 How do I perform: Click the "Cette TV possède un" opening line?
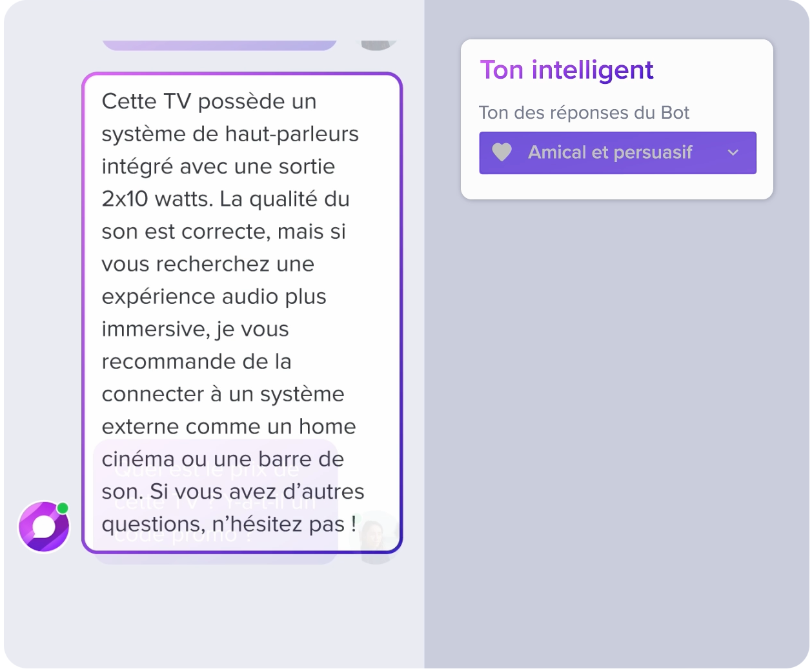coord(209,101)
